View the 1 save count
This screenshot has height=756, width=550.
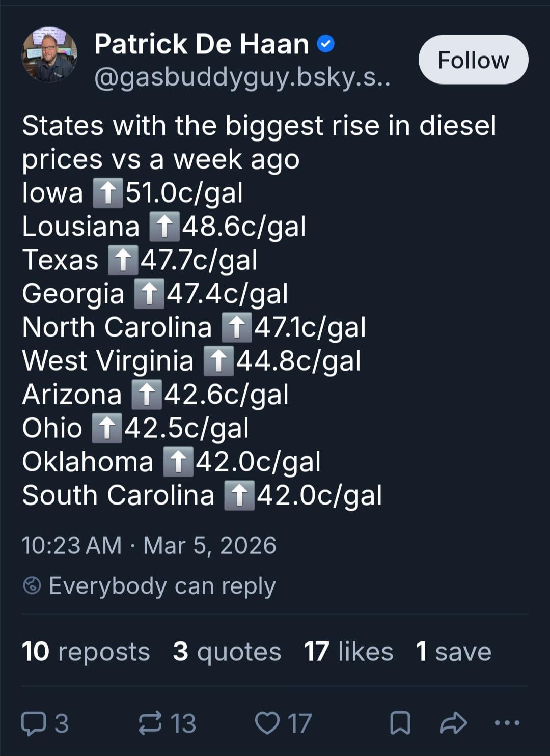coord(453,652)
